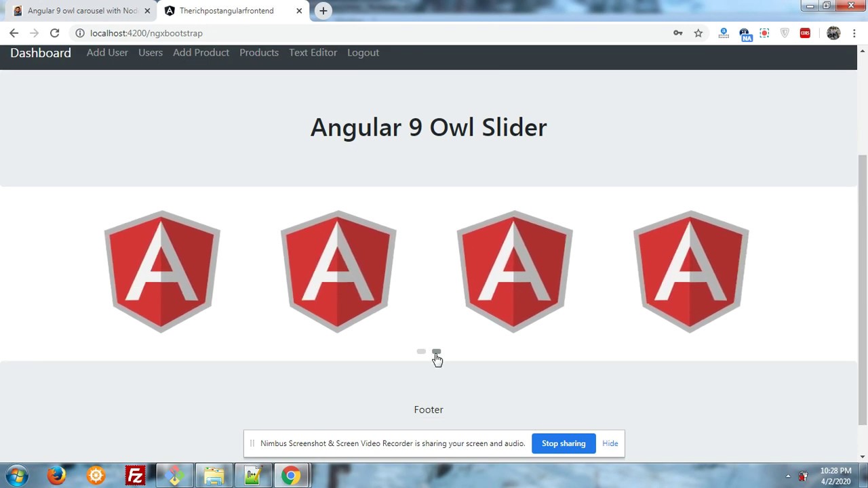Click the Angular 9 Owl Slider heading

[x=429, y=127]
